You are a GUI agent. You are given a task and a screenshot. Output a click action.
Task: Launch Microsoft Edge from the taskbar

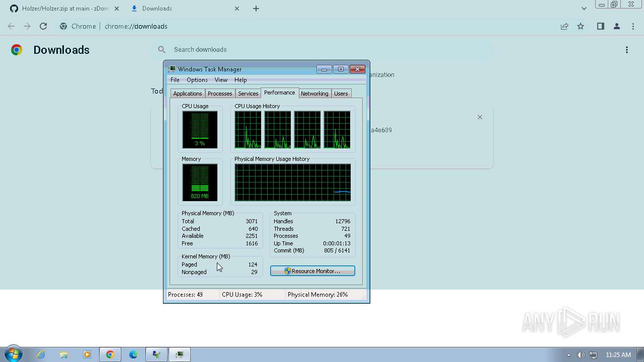[x=133, y=354]
